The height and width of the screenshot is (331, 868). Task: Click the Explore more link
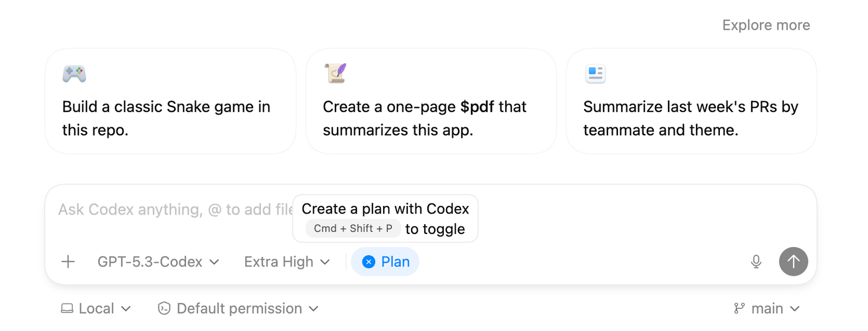pos(766,25)
